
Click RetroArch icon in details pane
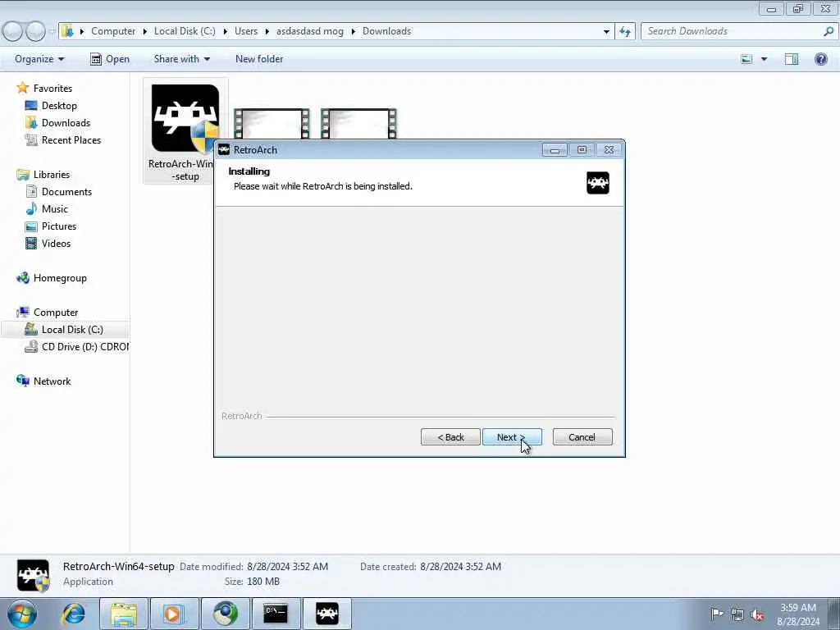33,575
